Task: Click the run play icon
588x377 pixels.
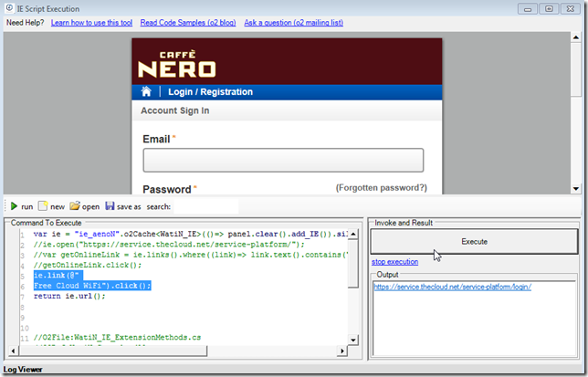Action: (14, 206)
